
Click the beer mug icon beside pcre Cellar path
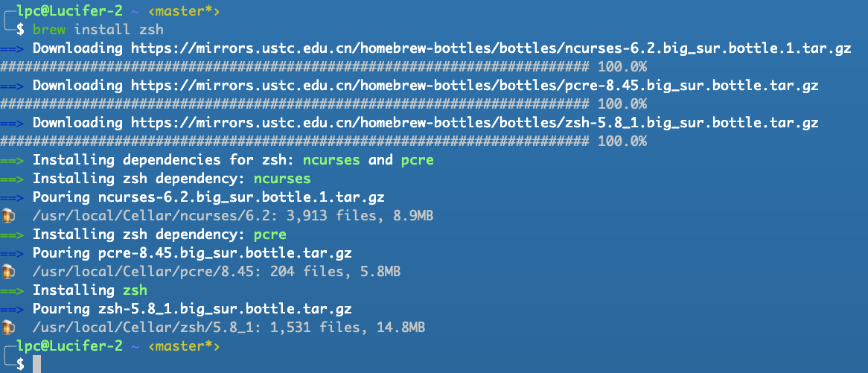pyautogui.click(x=7, y=271)
